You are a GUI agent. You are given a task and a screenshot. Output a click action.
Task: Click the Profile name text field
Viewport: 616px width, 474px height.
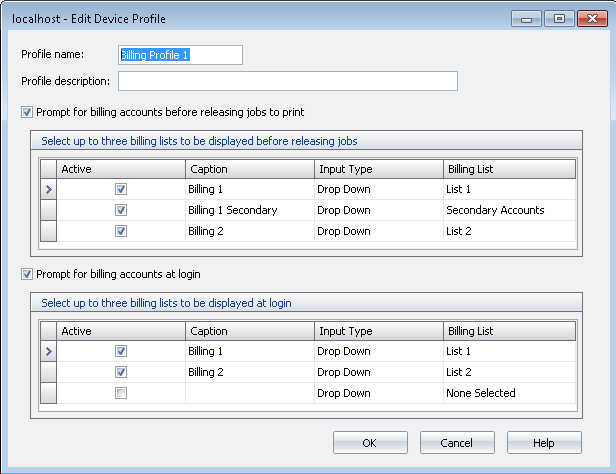click(x=180, y=55)
